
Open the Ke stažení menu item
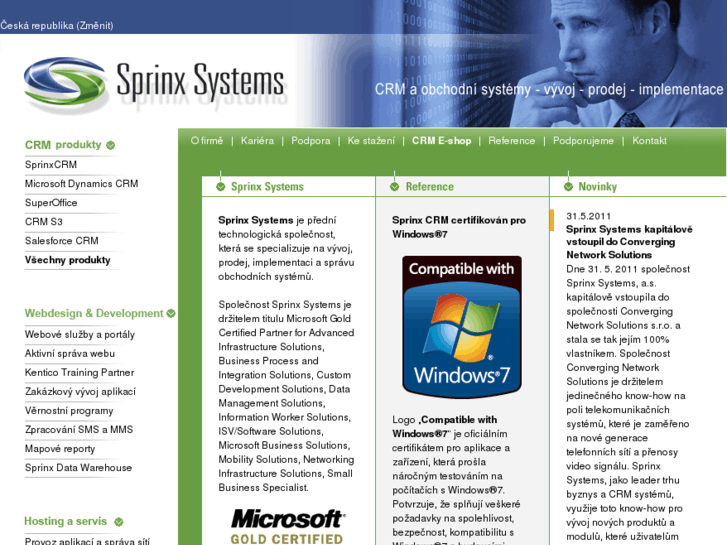coord(371,141)
